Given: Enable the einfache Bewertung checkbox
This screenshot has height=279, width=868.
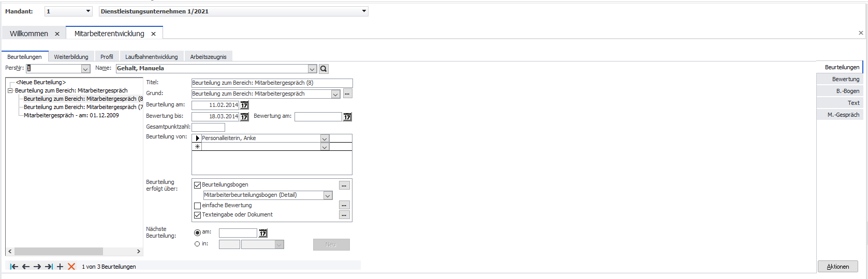Looking at the screenshot, I should [197, 206].
